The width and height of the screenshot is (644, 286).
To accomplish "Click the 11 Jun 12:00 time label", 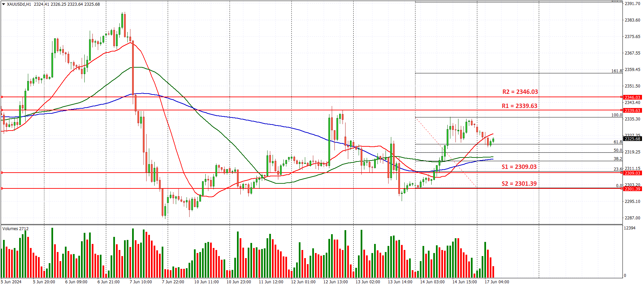I will pos(271,282).
